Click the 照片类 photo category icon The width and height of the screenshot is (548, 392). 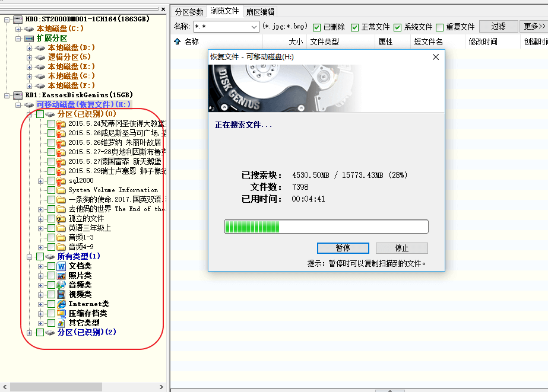[x=62, y=275]
